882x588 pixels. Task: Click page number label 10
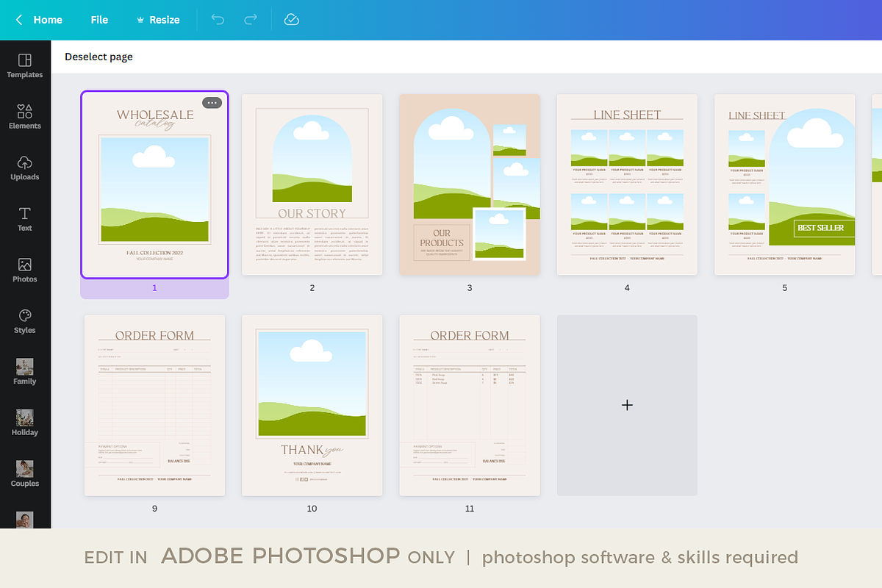tap(312, 509)
